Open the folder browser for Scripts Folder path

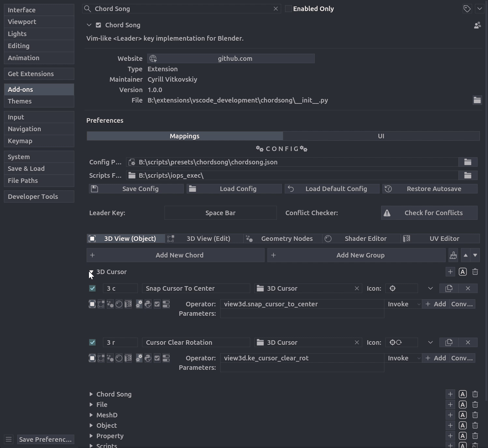(x=468, y=175)
